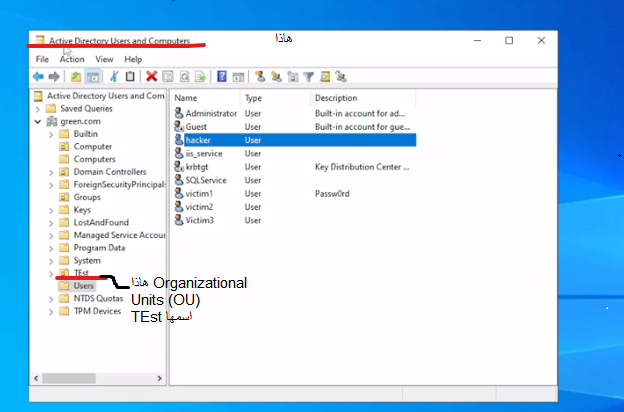
Task: Expand the Keys container
Action: pyautogui.click(x=51, y=210)
